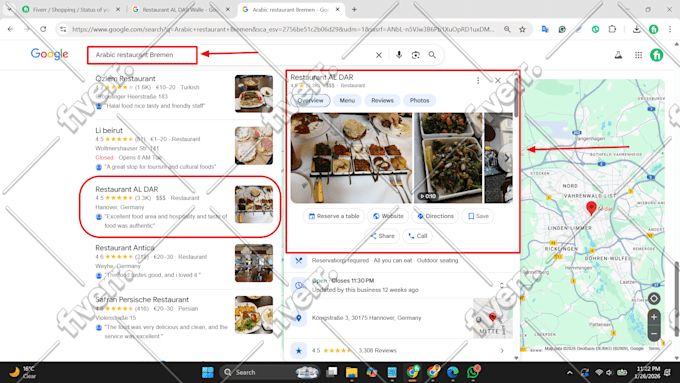Open the Photos tab of AL DAR
Screen dimensions: 680x383
(x=419, y=100)
